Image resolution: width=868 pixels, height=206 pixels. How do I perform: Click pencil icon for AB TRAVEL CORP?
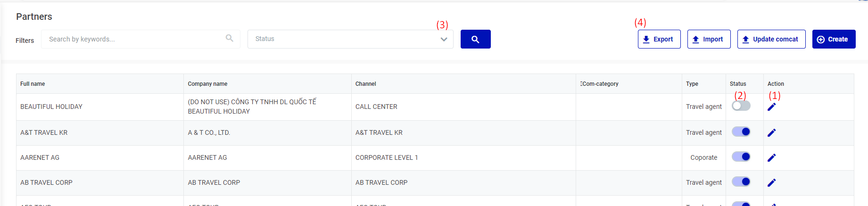[x=771, y=183]
